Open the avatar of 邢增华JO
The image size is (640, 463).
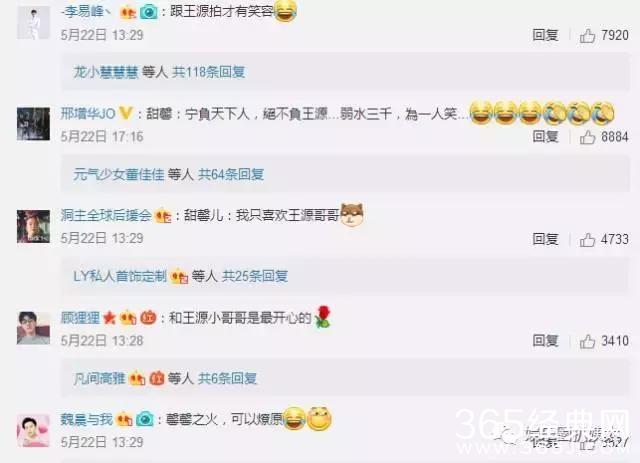coord(33,124)
